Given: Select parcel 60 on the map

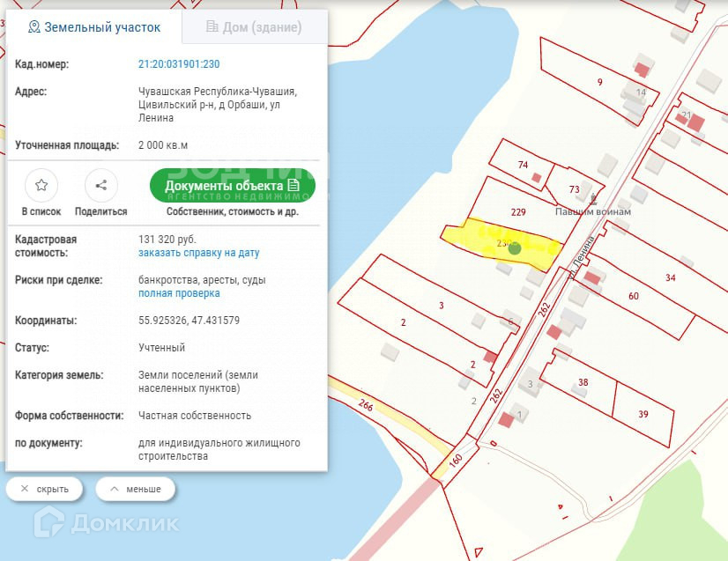Looking at the screenshot, I should coord(634,296).
